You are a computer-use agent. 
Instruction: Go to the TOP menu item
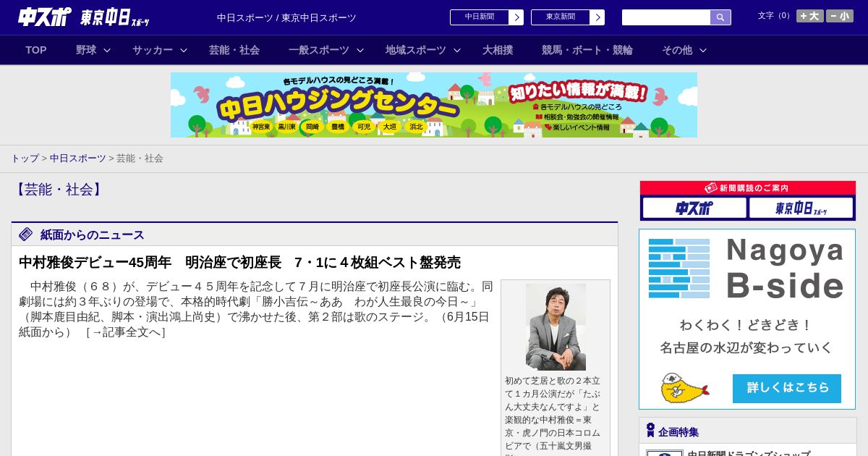pyautogui.click(x=36, y=50)
